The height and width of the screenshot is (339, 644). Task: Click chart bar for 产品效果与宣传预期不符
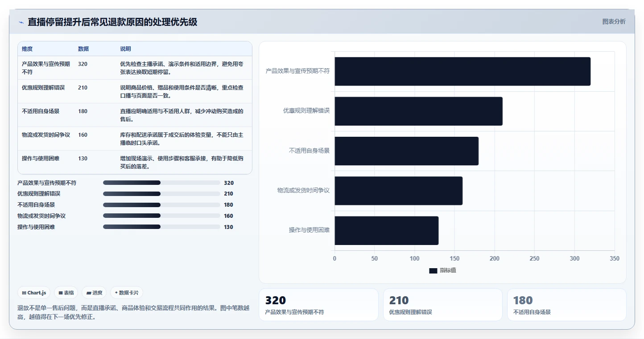coord(462,71)
